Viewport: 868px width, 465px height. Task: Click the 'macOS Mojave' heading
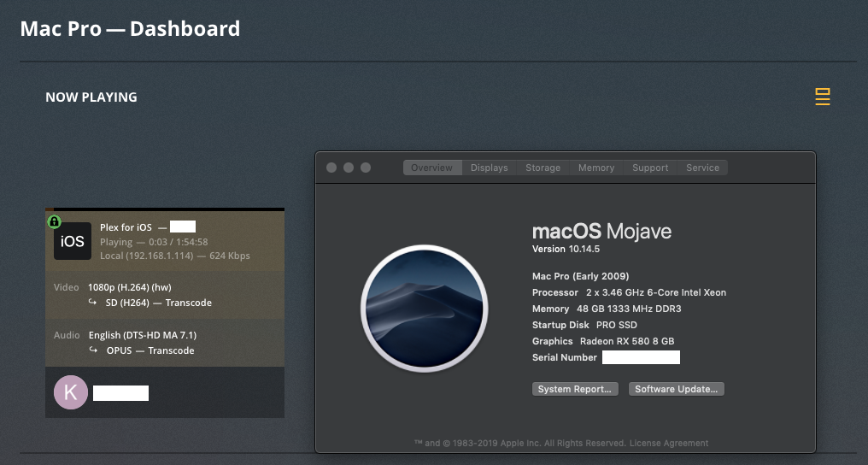click(601, 231)
